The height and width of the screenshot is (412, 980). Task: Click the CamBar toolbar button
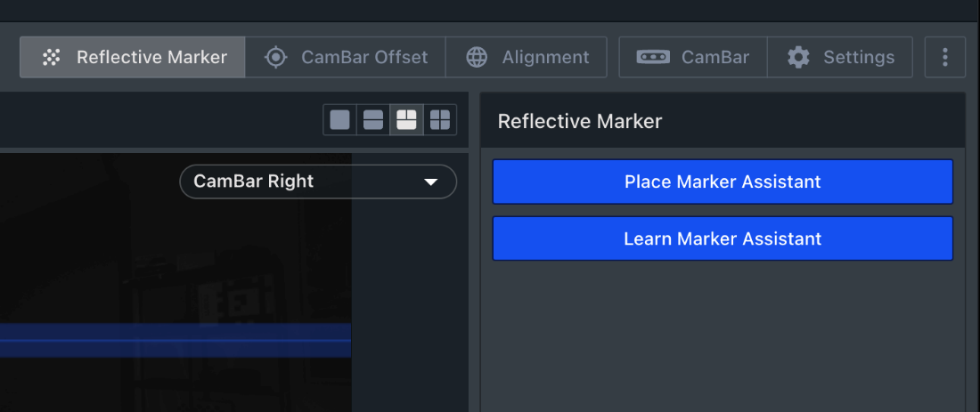click(692, 58)
